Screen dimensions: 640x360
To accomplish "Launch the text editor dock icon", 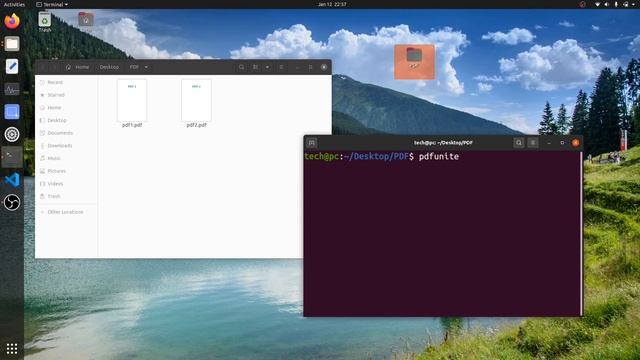I will [12, 66].
